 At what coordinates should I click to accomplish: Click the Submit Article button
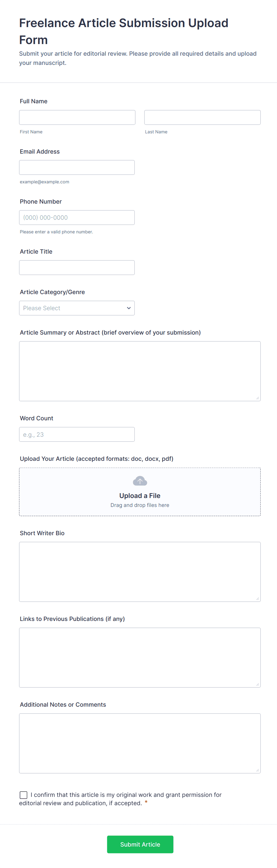click(x=140, y=844)
